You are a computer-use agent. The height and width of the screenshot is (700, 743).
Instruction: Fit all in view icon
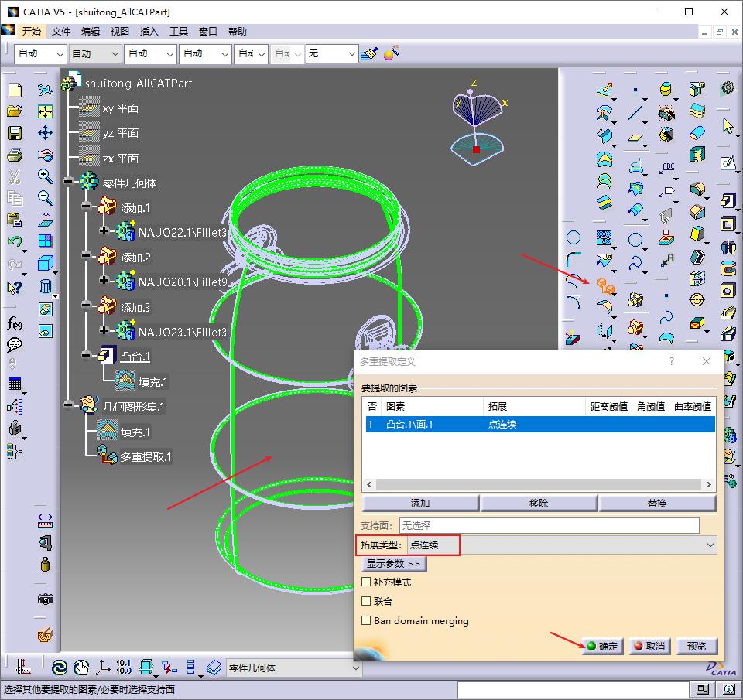point(45,111)
